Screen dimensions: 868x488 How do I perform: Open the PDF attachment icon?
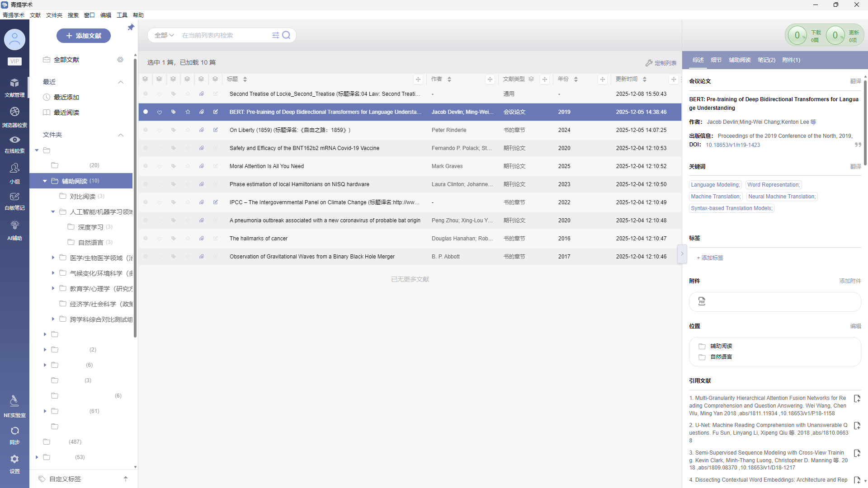pos(702,301)
